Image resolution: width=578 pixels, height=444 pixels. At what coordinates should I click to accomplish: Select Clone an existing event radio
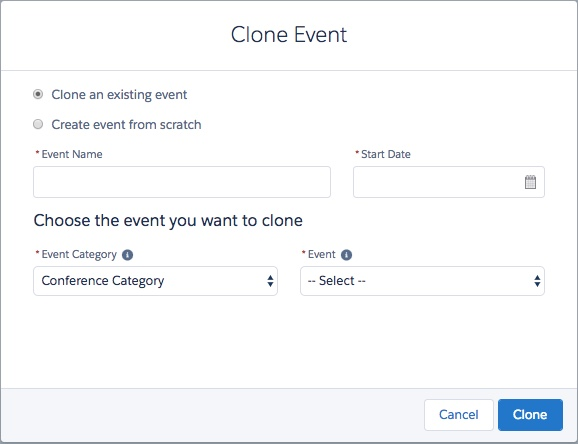[38, 94]
